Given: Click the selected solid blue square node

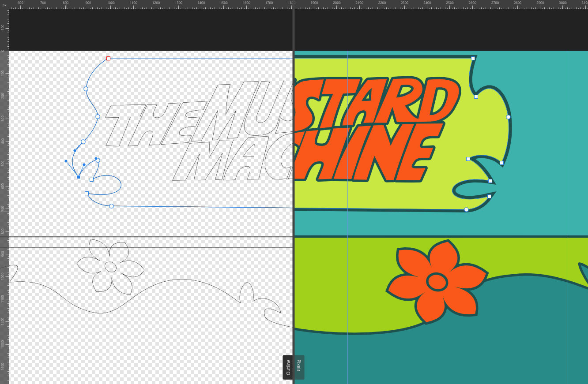Looking at the screenshot, I should (79, 177).
